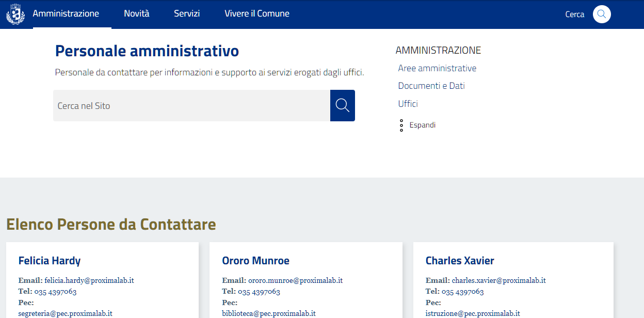The image size is (644, 318).
Task: Open Vivere il Comune section
Action: (256, 14)
